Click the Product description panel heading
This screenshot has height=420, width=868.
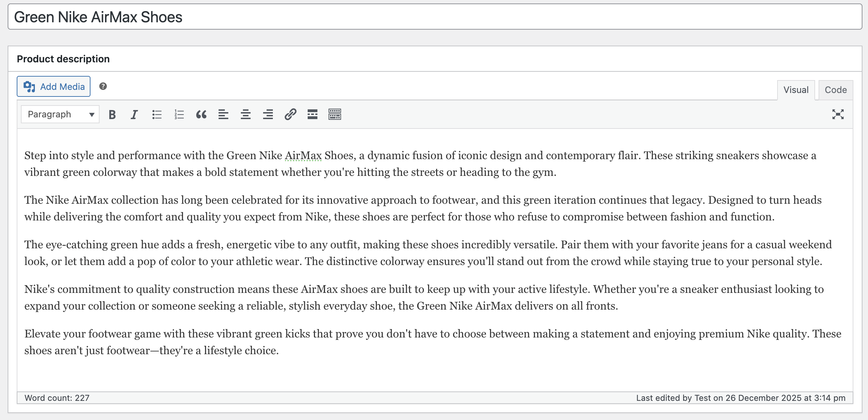[x=63, y=59]
